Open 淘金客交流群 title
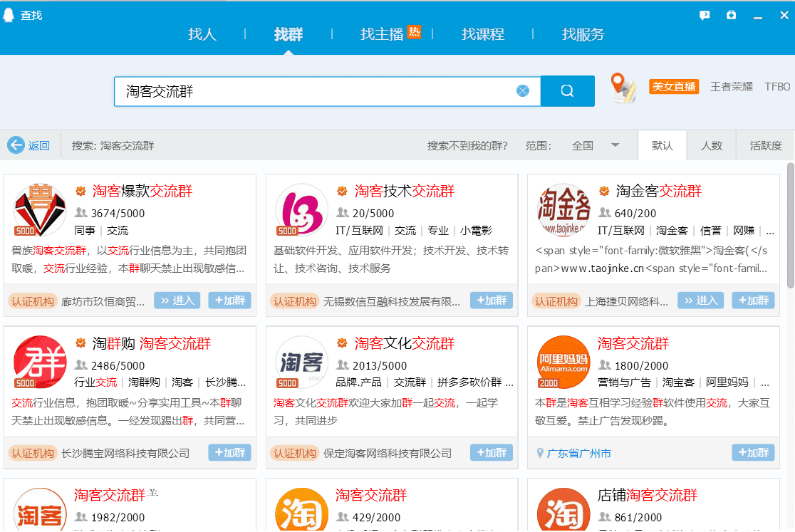795x532 pixels. 659,191
